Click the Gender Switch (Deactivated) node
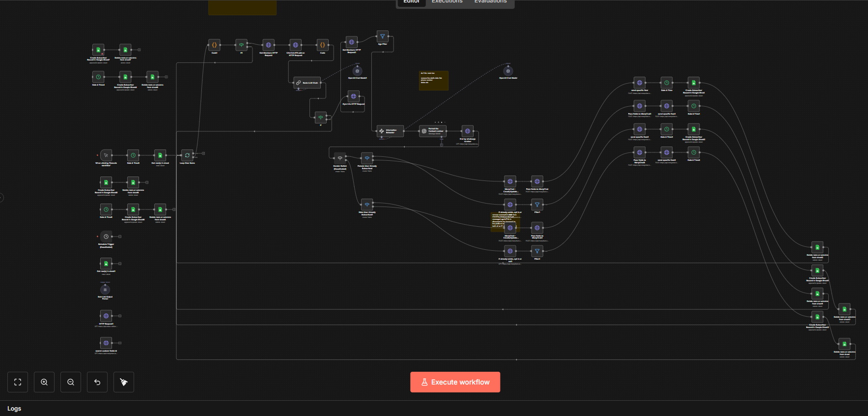868x416 pixels. pos(340,158)
